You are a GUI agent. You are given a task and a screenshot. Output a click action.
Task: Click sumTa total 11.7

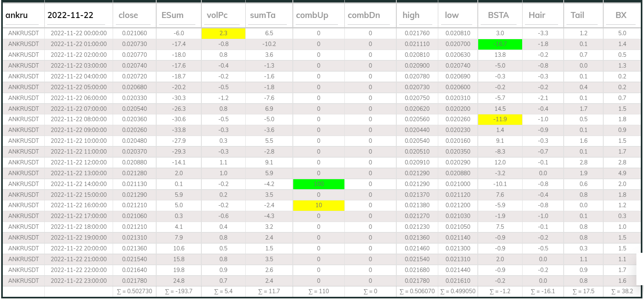[269, 291]
